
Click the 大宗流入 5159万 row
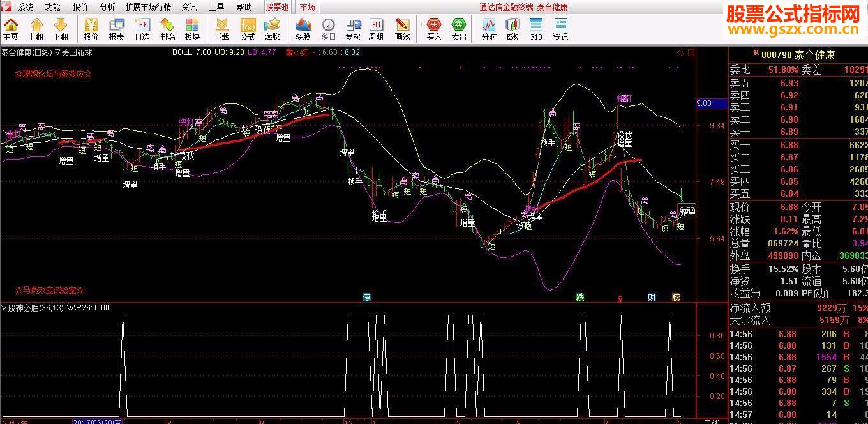coord(798,320)
